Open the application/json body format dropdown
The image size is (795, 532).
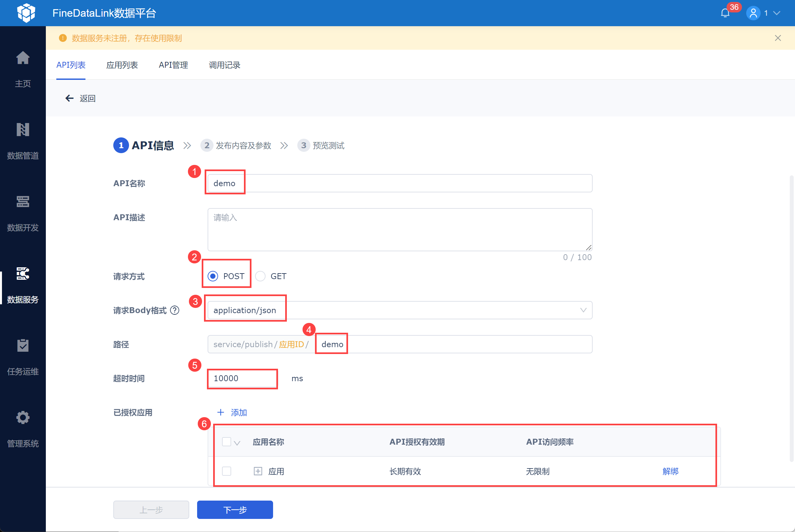point(399,310)
